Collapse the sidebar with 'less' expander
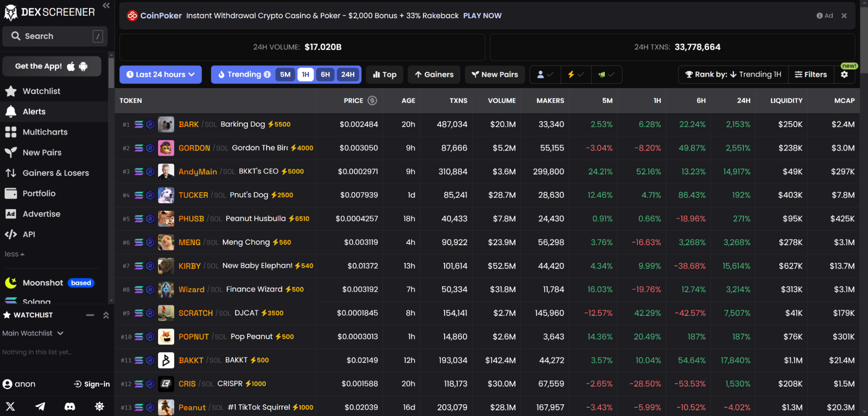 pos(14,254)
